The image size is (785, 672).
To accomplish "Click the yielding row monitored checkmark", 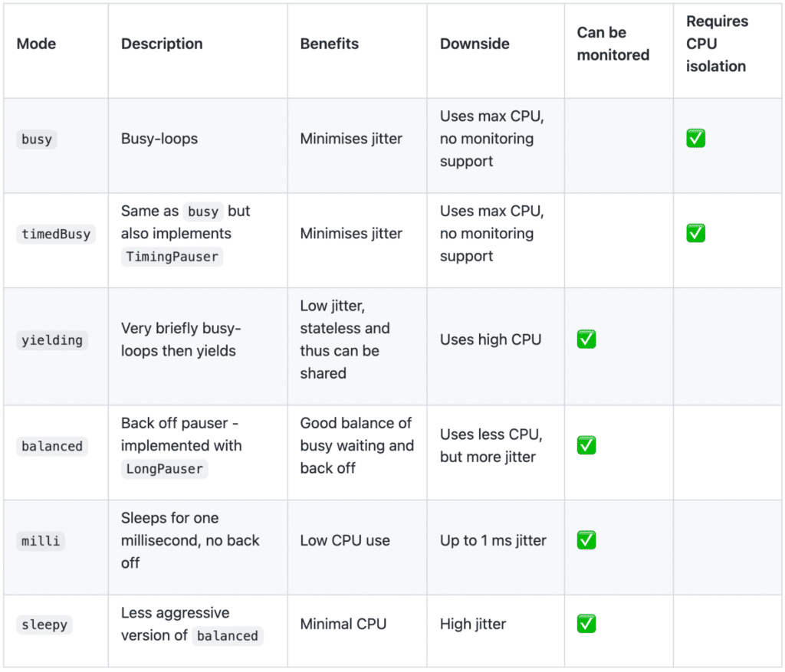I will (x=586, y=339).
